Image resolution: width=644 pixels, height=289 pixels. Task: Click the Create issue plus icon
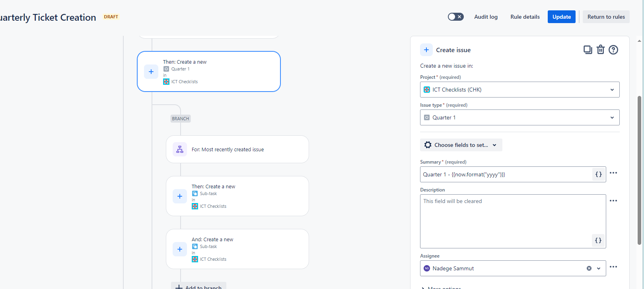426,50
